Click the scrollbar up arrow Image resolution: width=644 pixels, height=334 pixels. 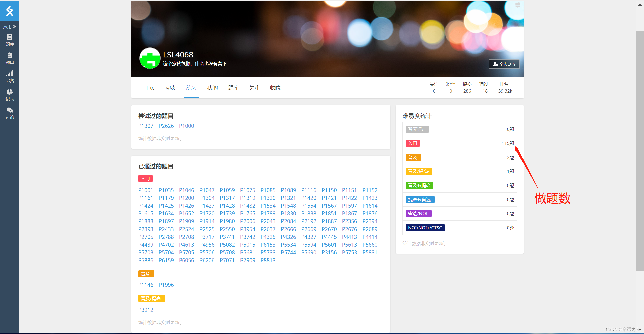click(x=640, y=5)
